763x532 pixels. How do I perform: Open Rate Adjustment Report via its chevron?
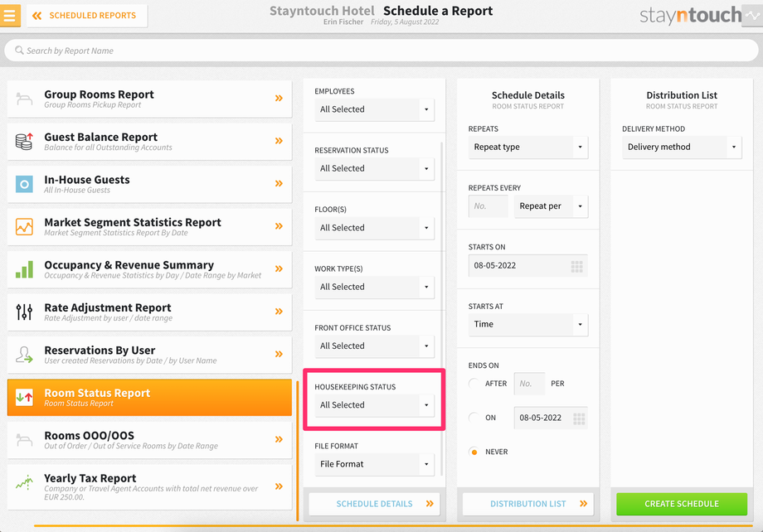point(279,312)
